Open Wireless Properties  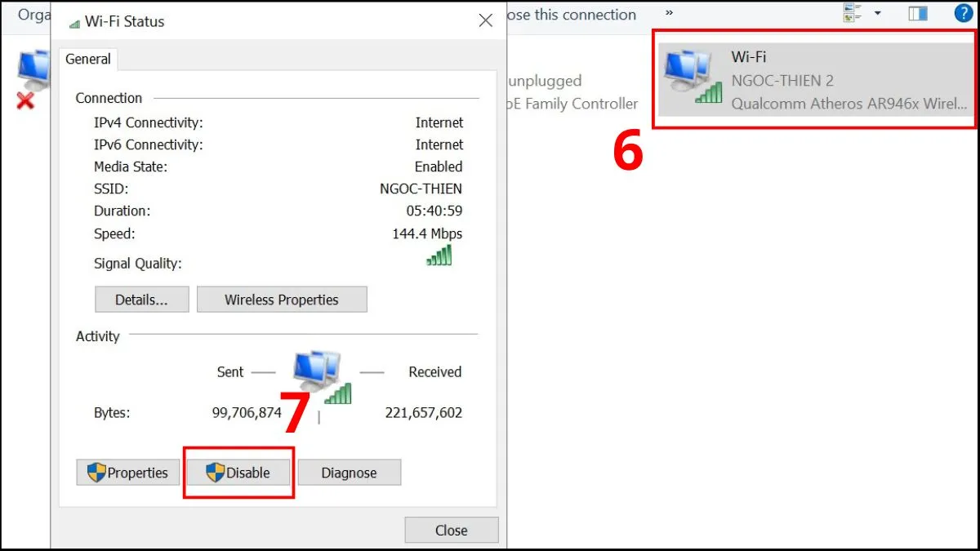click(282, 299)
